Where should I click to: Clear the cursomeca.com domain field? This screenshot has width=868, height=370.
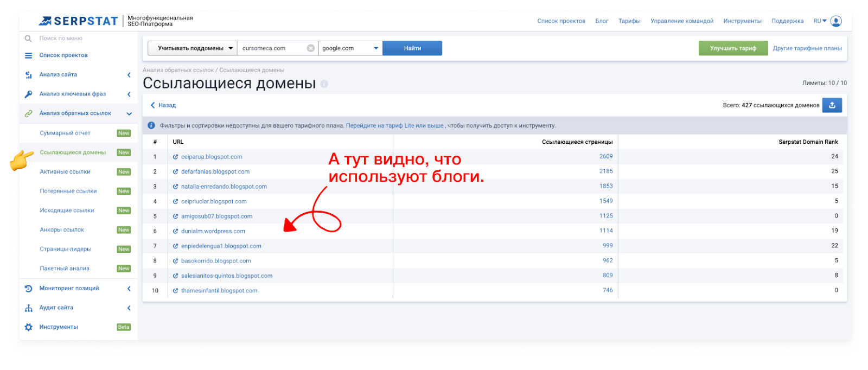[311, 48]
